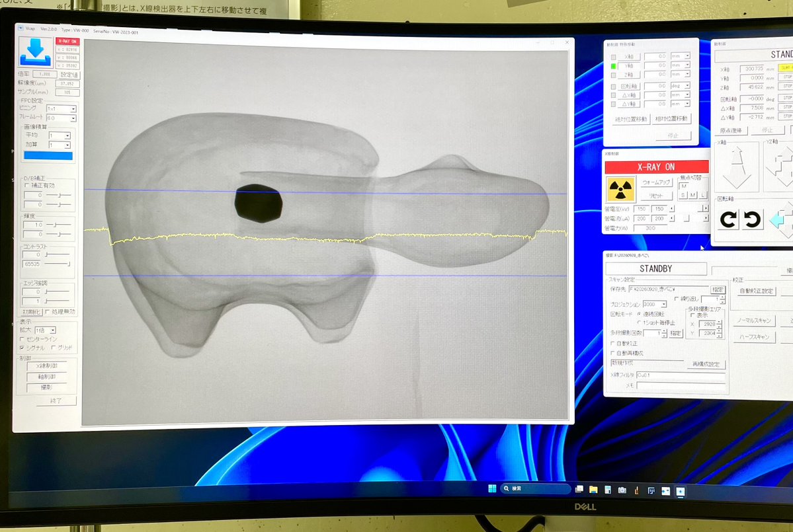Click 撮影 button in 制御 group
793x532 pixels.
(46, 387)
